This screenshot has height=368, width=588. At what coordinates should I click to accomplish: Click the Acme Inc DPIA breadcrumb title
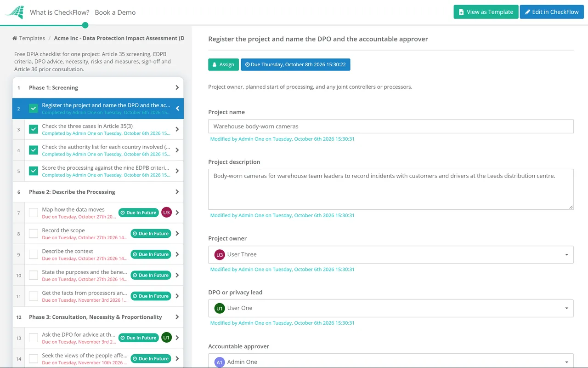(119, 38)
